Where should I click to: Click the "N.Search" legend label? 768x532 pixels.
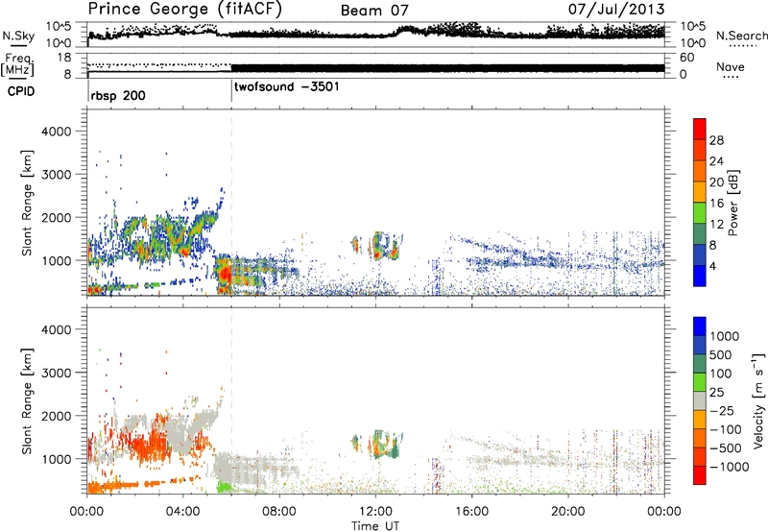tap(742, 36)
